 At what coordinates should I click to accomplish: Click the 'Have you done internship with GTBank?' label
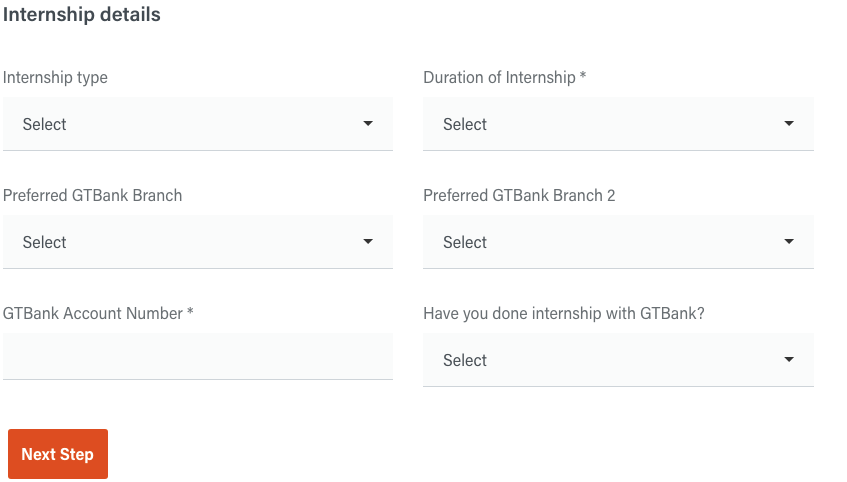coord(564,313)
